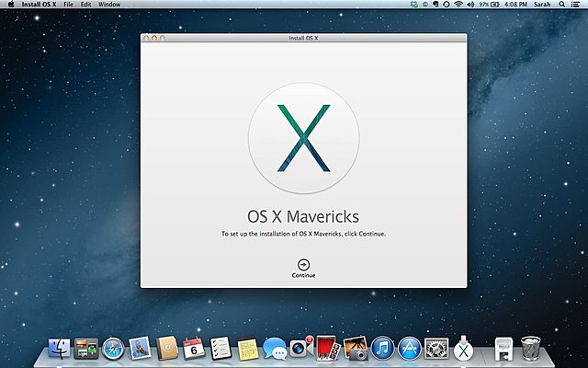Click Install OS X Mavericks Dock icon
588x368 pixels.
[463, 348]
